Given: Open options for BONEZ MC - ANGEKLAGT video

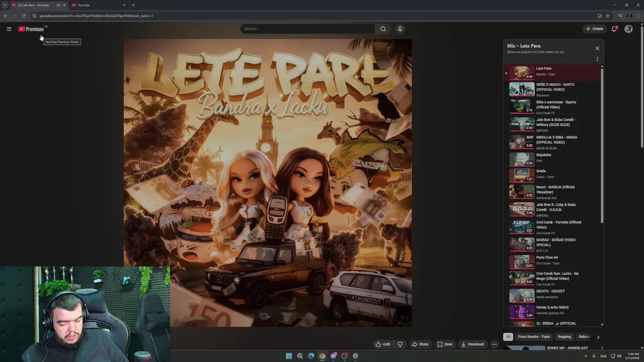Looking at the screenshot, I should coord(602,348).
